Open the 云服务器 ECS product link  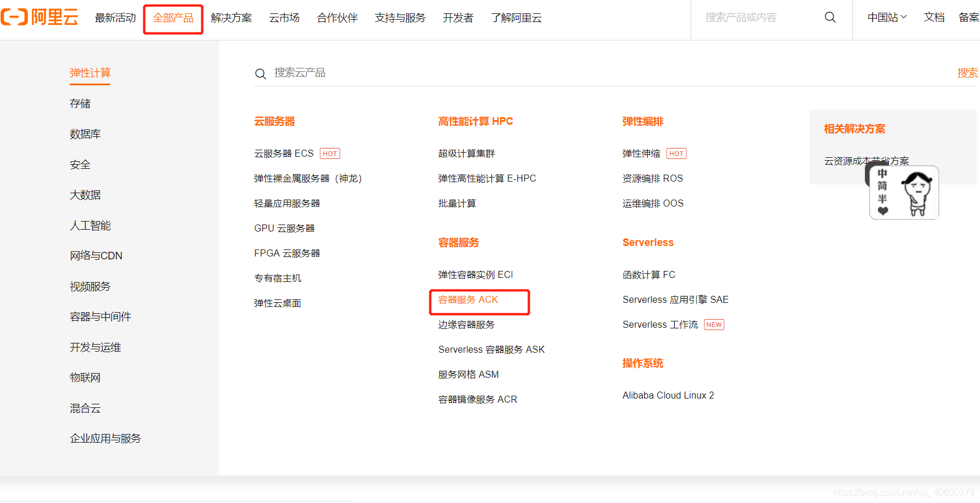coord(284,153)
